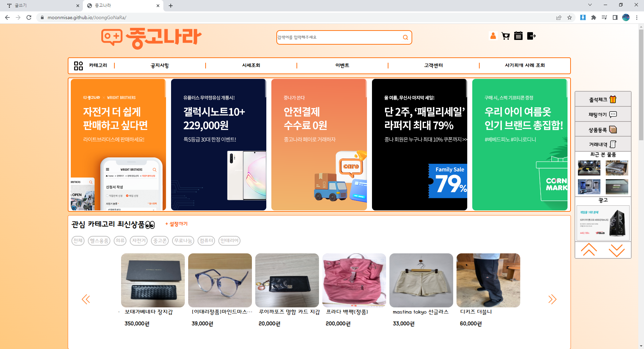Bookmark this page with star icon
Image resolution: width=644 pixels, height=349 pixels.
570,17
